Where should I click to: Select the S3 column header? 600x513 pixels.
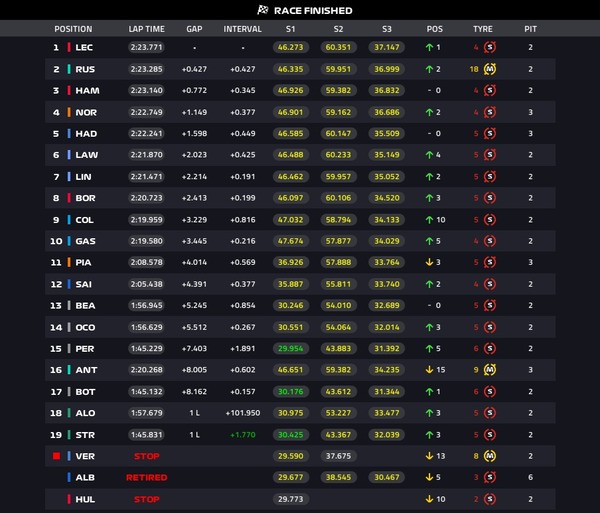point(387,29)
